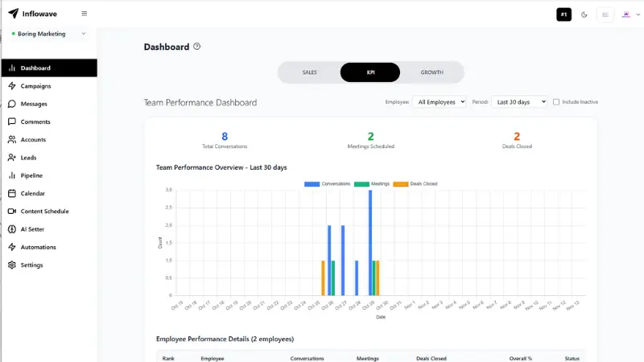The width and height of the screenshot is (644, 362).
Task: Open the All Employees dropdown
Action: pyautogui.click(x=439, y=102)
